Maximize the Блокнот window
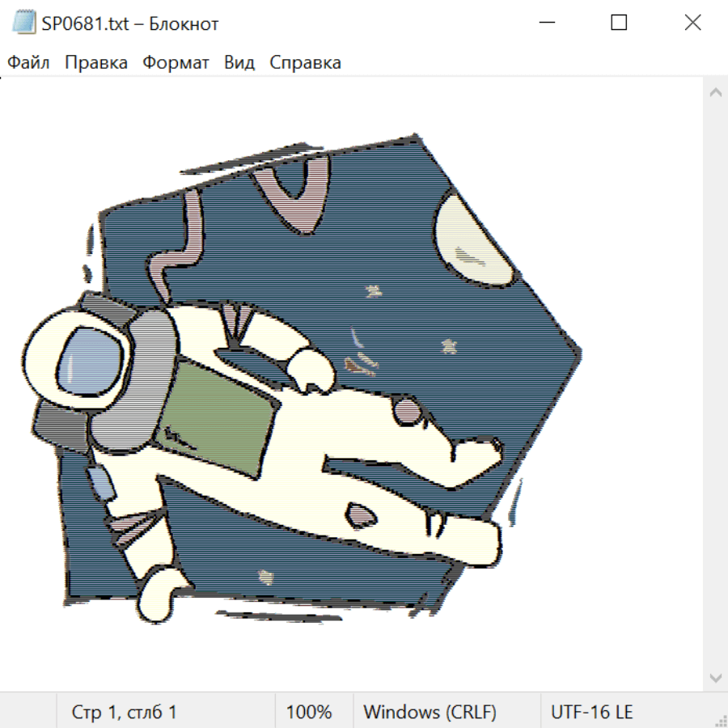728x728 pixels. [x=619, y=23]
